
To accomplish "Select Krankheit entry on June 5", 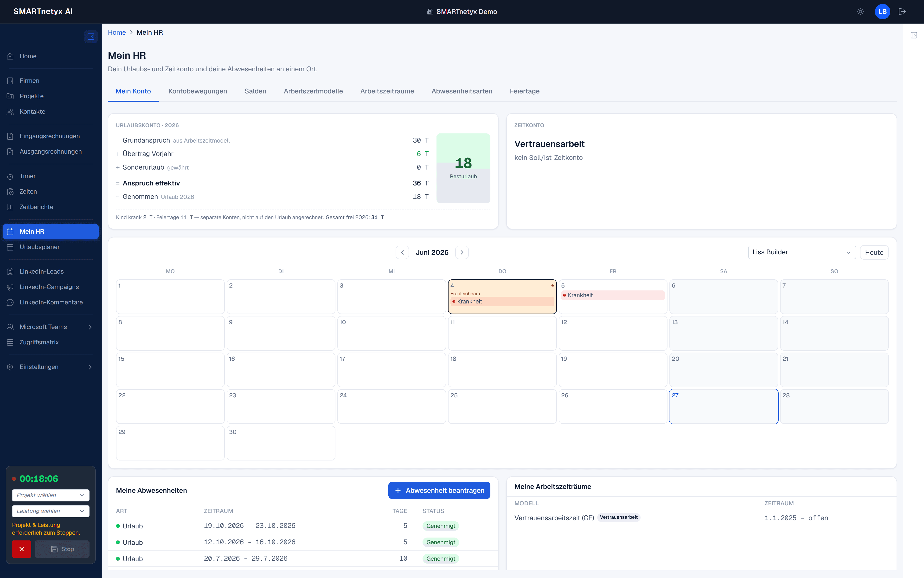I will tap(613, 295).
